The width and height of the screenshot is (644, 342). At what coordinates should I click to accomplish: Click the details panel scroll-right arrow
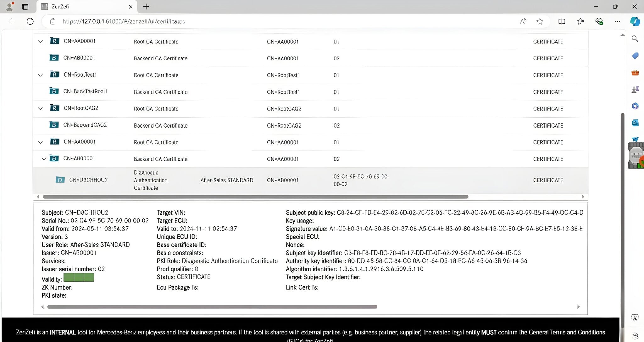[x=578, y=307]
